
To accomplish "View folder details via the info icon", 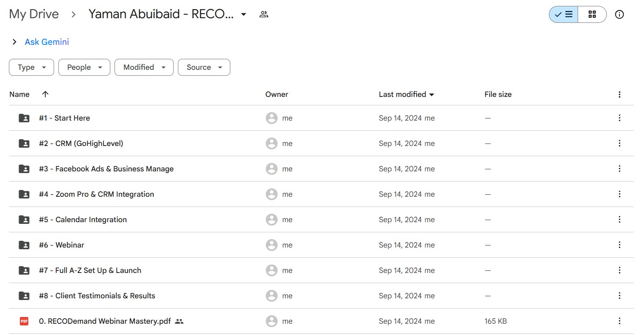I will pyautogui.click(x=619, y=14).
